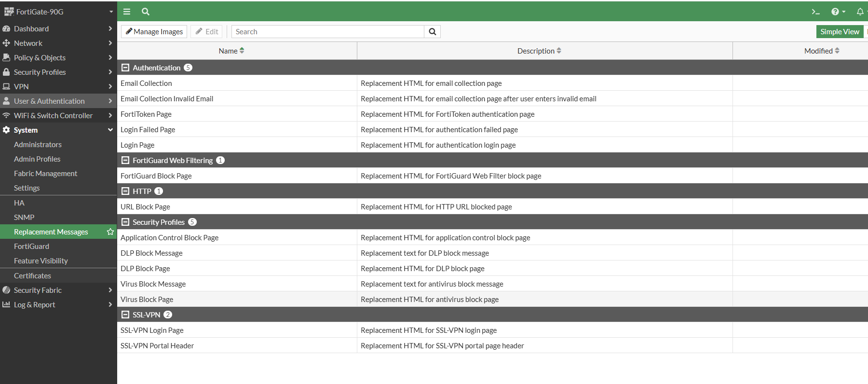Click the Dashboard gauge icon
This screenshot has width=868, height=384.
[x=6, y=28]
